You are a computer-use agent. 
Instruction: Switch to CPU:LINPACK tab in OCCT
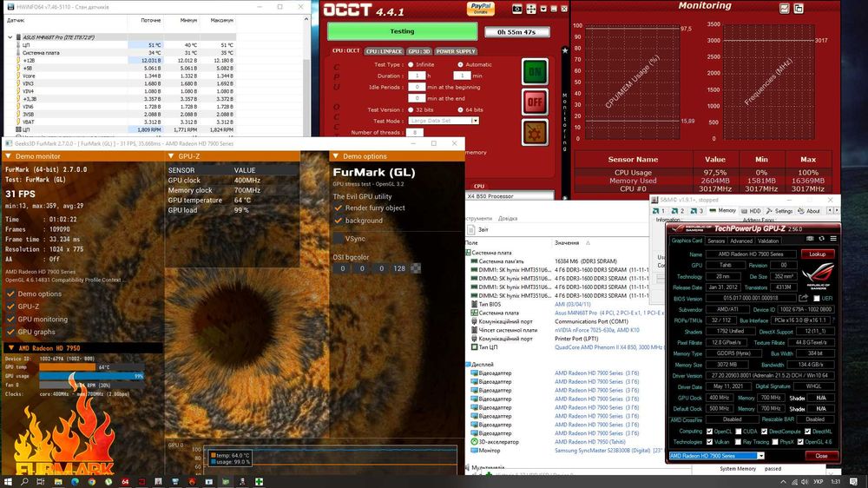[x=385, y=51]
